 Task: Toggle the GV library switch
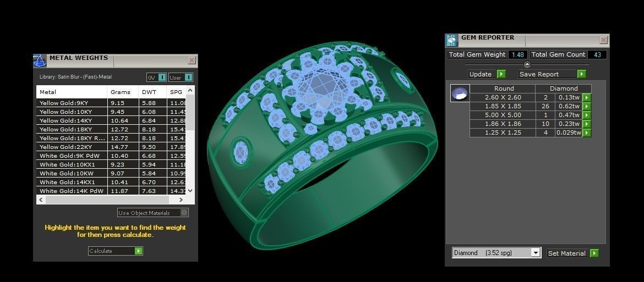pyautogui.click(x=162, y=78)
